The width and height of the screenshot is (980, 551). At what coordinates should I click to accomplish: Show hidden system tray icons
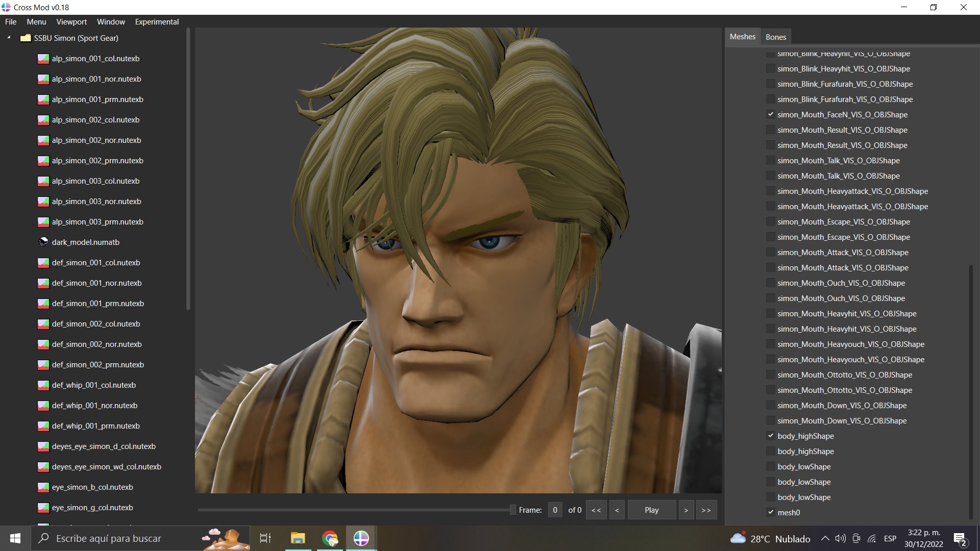tap(825, 539)
